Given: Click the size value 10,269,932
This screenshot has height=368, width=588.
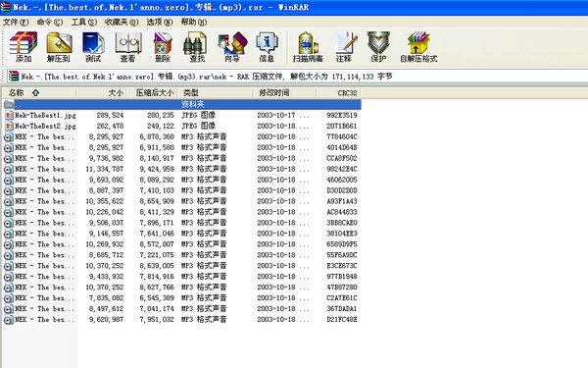Looking at the screenshot, I should 105,244.
